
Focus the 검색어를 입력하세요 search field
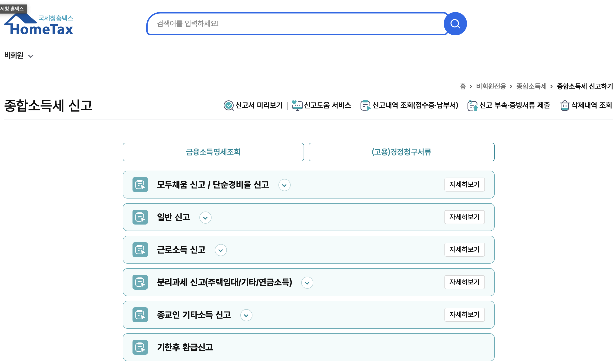[x=297, y=24]
